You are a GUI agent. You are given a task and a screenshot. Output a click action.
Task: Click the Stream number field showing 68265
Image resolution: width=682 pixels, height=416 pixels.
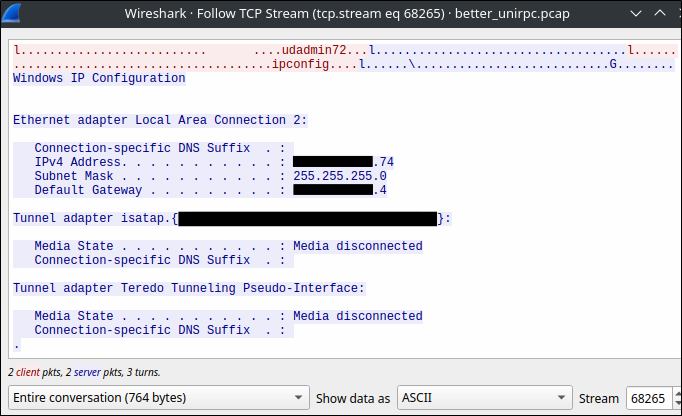(x=650, y=398)
